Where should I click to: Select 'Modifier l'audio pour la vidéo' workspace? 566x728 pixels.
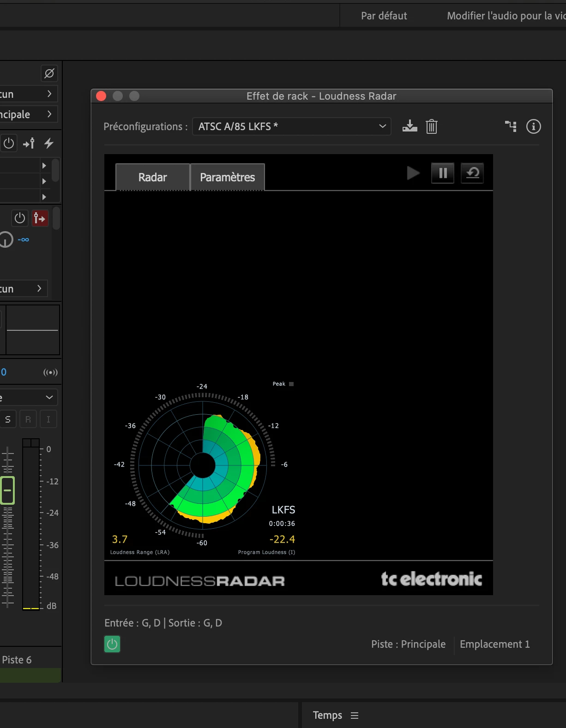(x=506, y=16)
